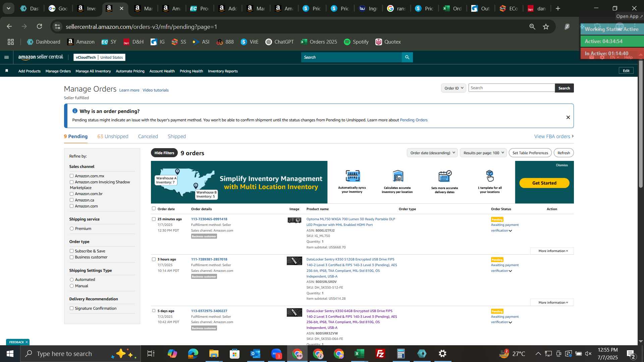Screen dimensions: 644x362
Task: Click the browser back arrow
Action: [9, 26]
